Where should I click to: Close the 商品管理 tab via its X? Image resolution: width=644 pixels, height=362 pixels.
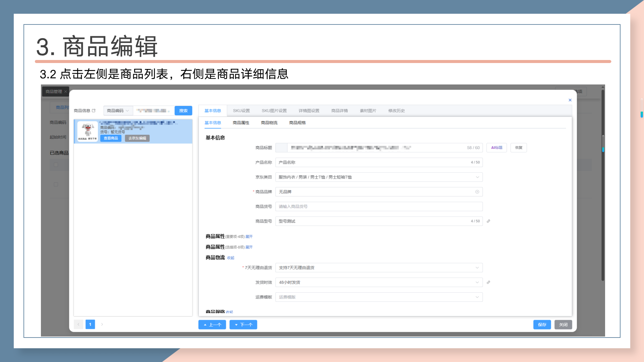(x=66, y=92)
